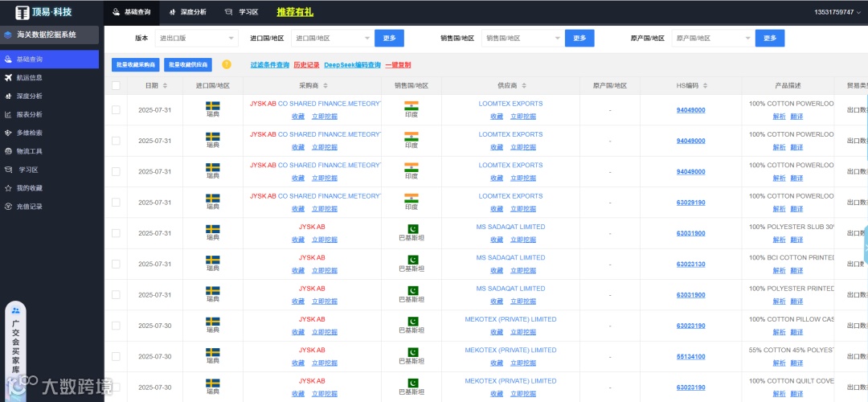Tick checkbox of BCI COTTON PRINTED row

(116, 265)
